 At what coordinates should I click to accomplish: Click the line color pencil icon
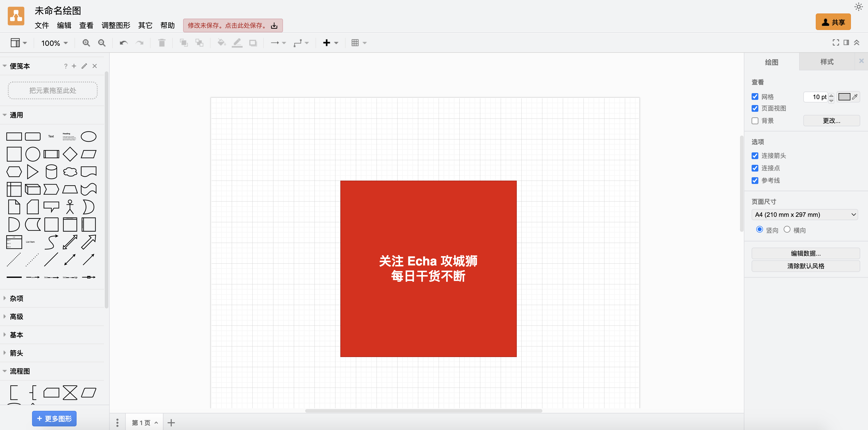click(x=237, y=43)
